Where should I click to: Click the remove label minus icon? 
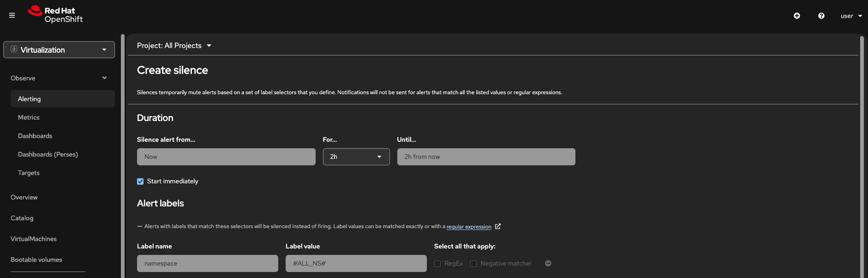[x=548, y=263]
